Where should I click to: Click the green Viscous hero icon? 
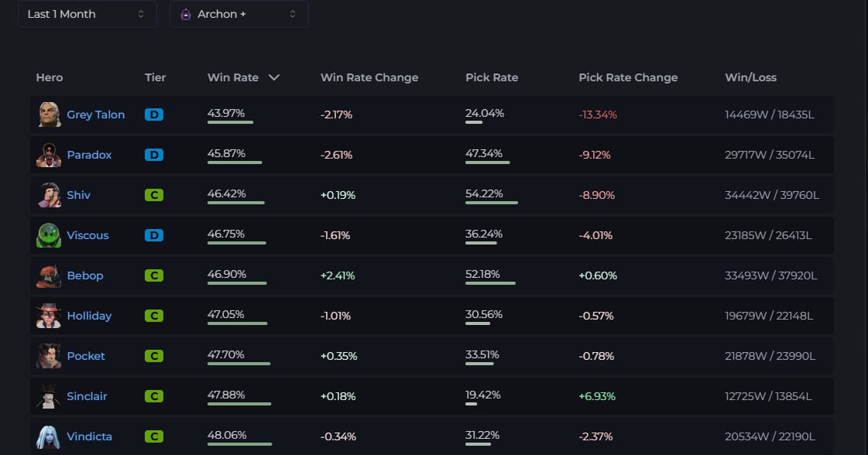(x=49, y=235)
